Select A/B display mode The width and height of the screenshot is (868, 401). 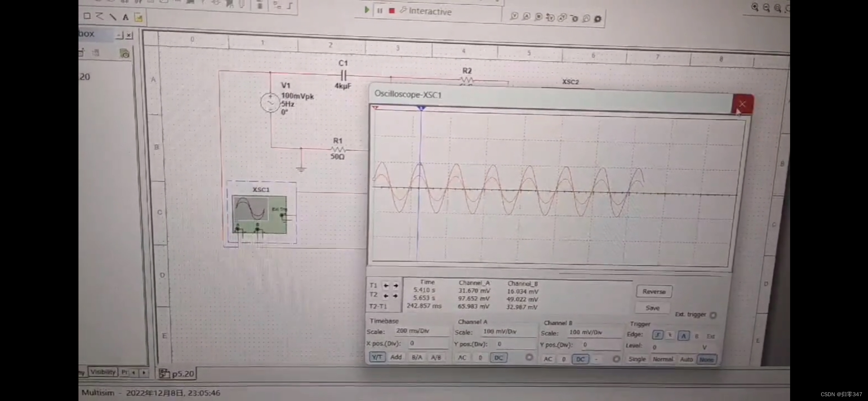(x=436, y=358)
